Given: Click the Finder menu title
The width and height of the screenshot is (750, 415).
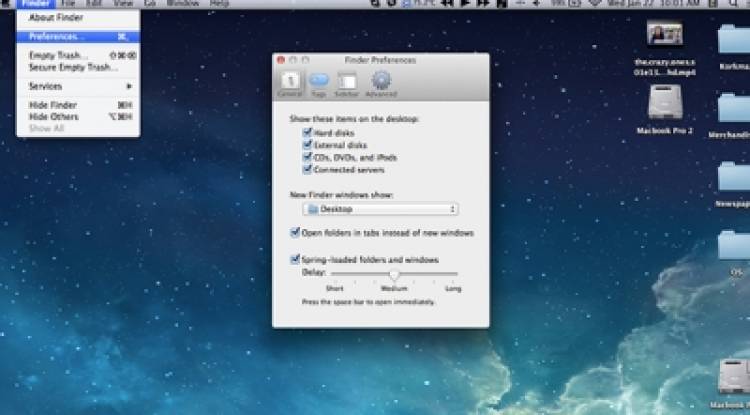Looking at the screenshot, I should (36, 3).
